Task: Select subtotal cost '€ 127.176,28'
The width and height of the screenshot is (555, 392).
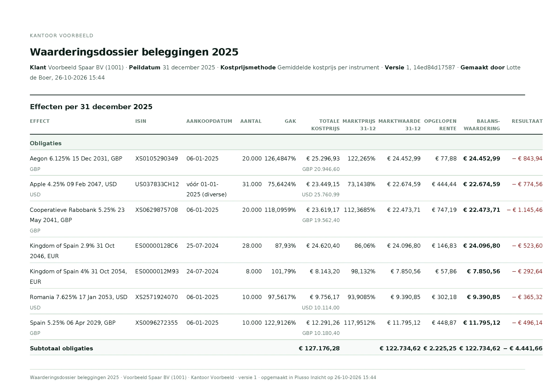Action: pyautogui.click(x=319, y=348)
